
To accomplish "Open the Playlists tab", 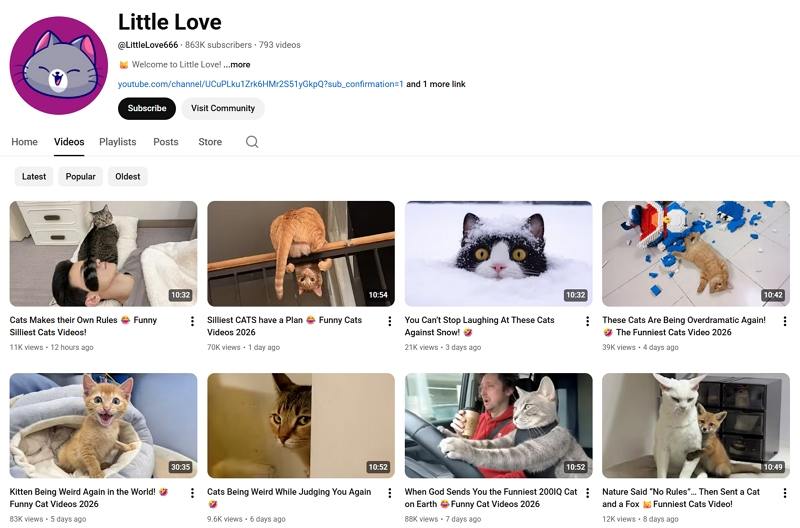I will click(117, 142).
